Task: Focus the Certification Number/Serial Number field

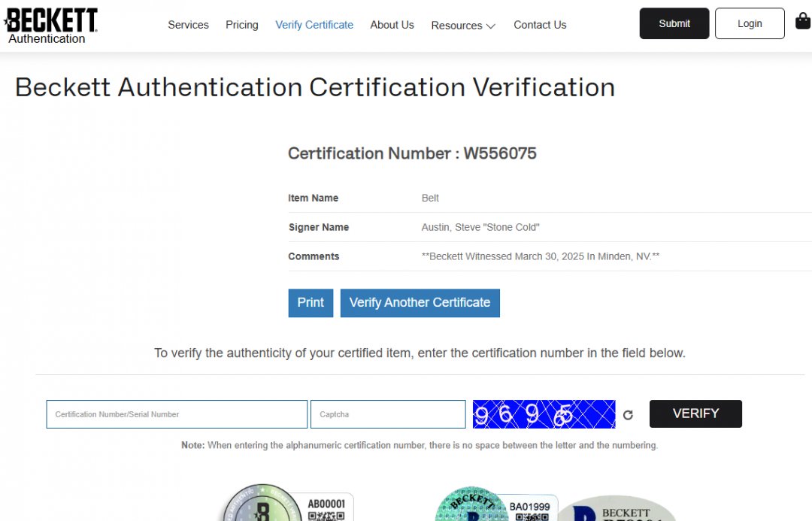Action: (177, 414)
